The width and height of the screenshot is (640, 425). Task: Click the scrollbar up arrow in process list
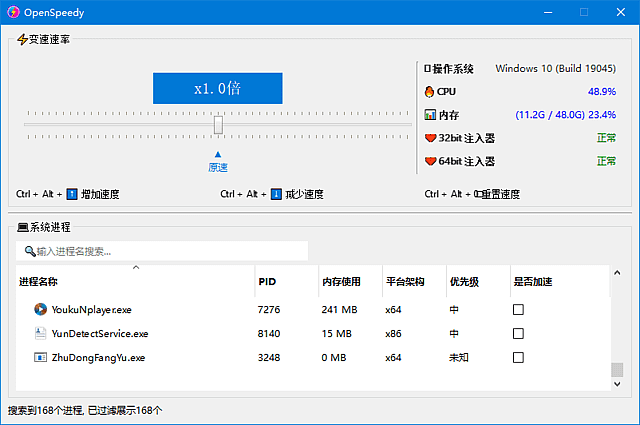point(616,273)
